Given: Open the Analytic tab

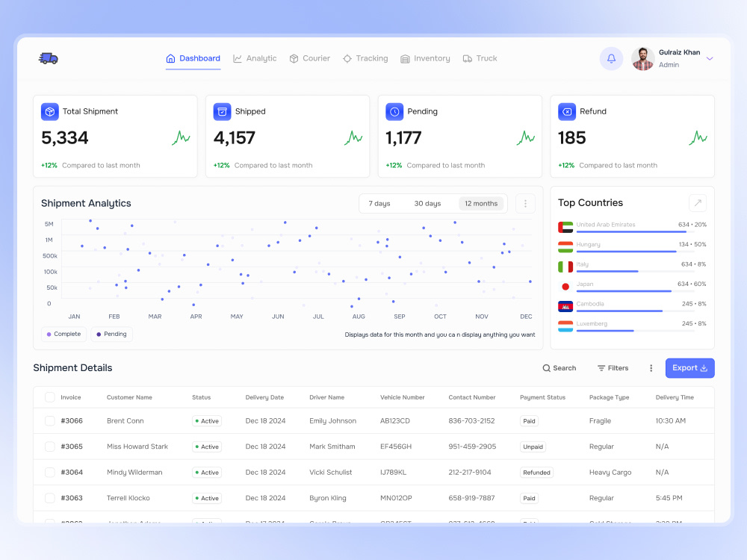Looking at the screenshot, I should tap(255, 58).
